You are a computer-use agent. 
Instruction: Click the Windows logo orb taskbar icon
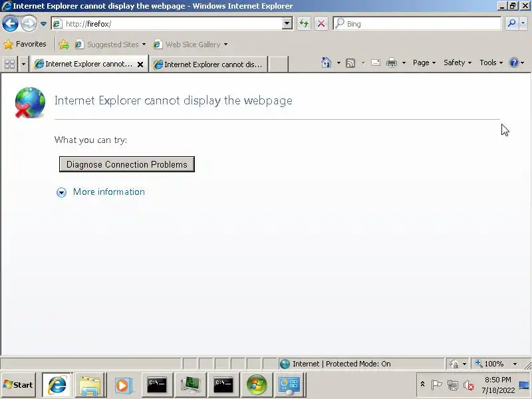pyautogui.click(x=257, y=385)
